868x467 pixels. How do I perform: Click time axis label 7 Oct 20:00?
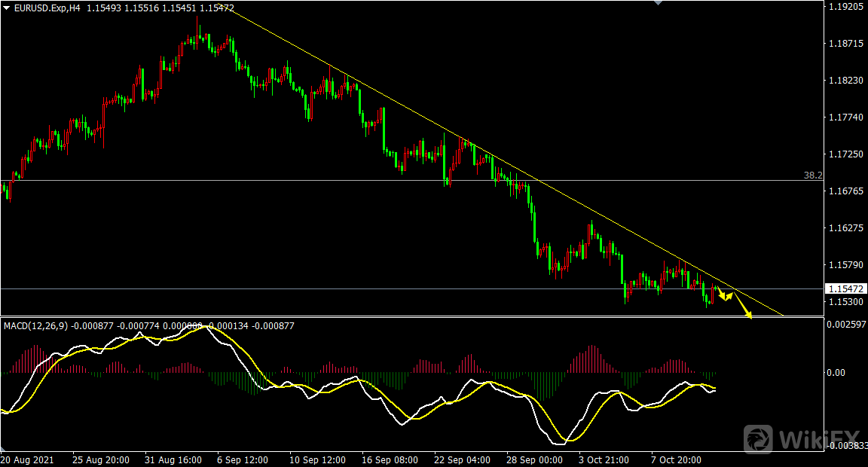tap(676, 459)
